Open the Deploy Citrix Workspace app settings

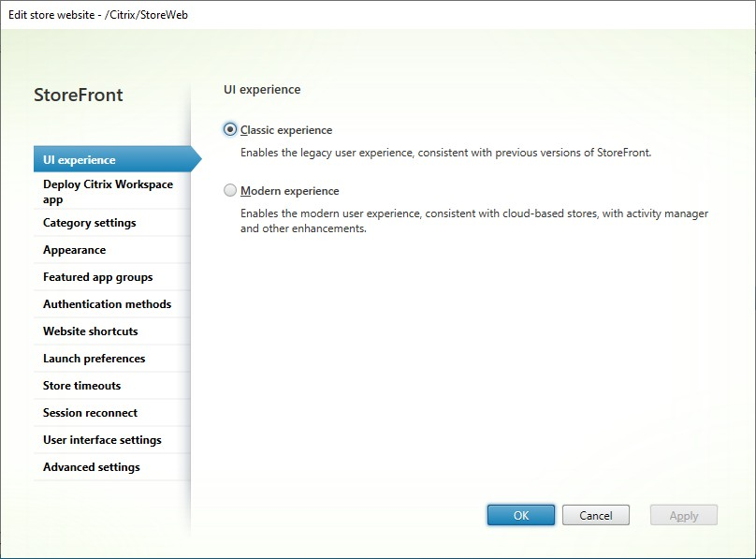point(106,191)
